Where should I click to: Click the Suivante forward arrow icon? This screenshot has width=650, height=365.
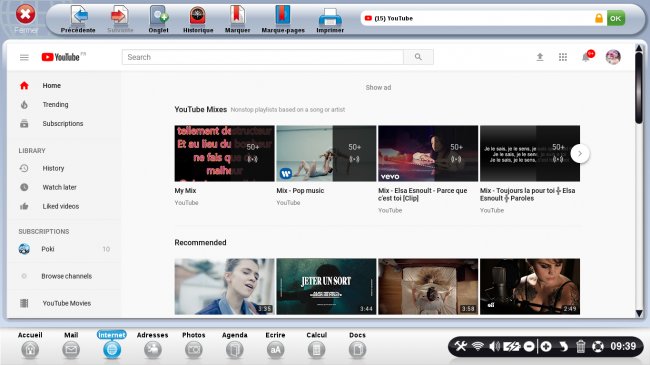click(119, 15)
